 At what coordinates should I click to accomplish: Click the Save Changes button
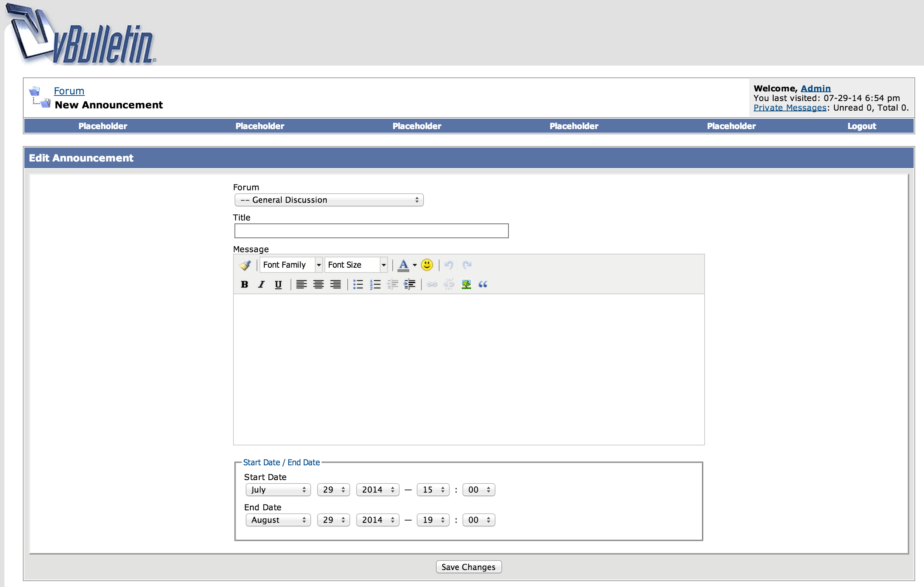468,567
